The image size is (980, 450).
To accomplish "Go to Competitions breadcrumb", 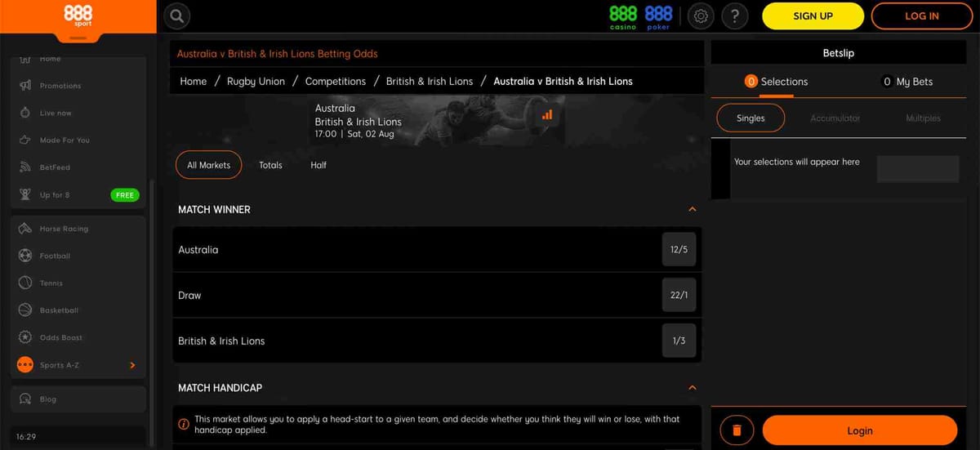I will [335, 82].
